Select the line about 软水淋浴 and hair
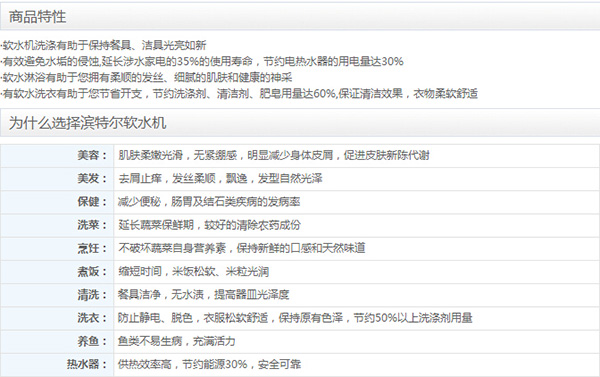 tap(147, 78)
